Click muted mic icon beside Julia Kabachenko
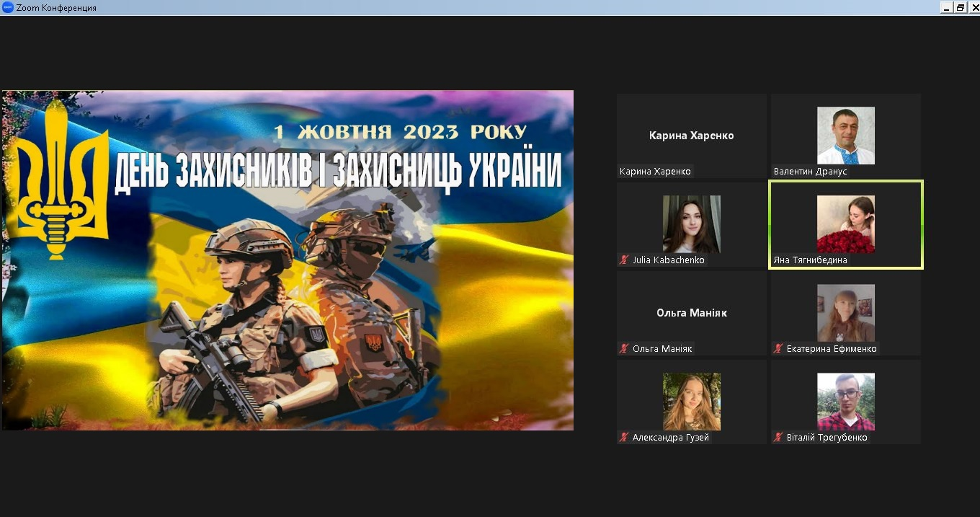The width and height of the screenshot is (980, 517). [624, 260]
